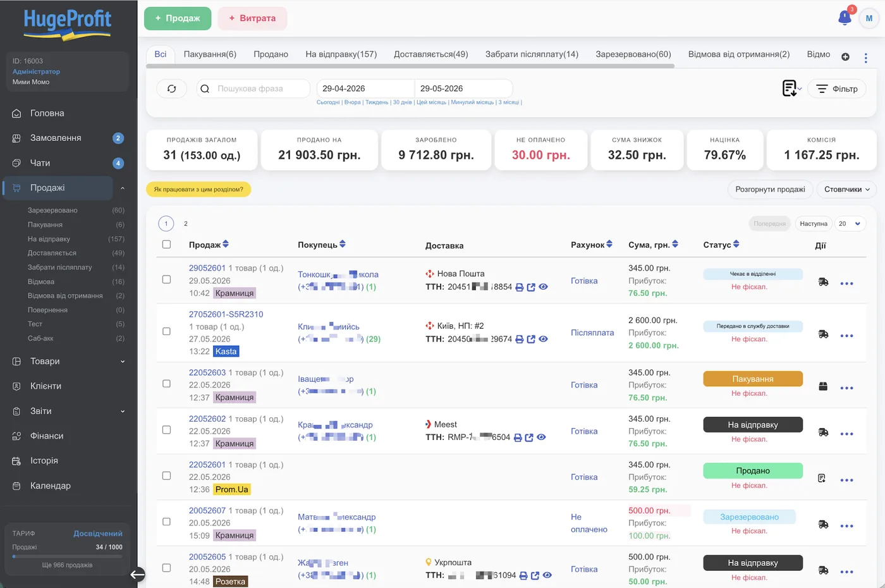Open the TTH tracking link for sale 29052601
Viewport: 885px width, 588px height.
531,287
